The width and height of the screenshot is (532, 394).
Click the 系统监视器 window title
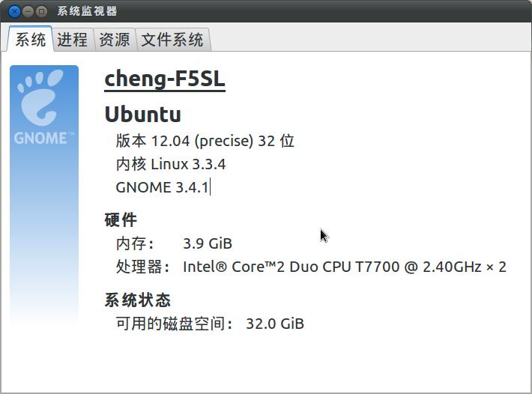(87, 11)
